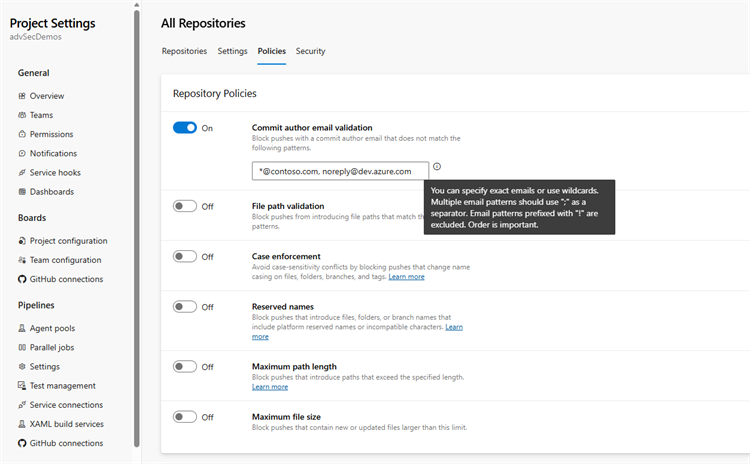The width and height of the screenshot is (750, 464).
Task: Open Test management
Action: pos(63,386)
